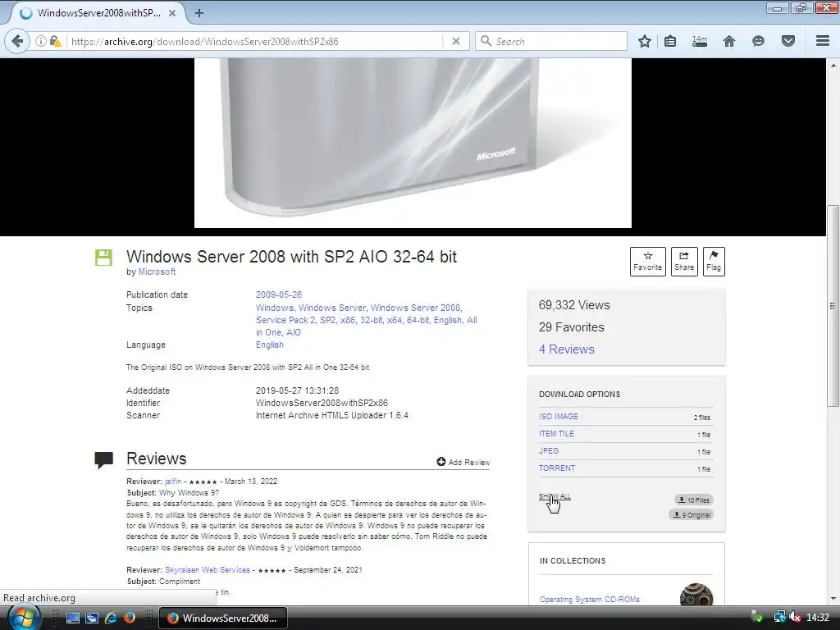
Task: Open the 64-bit topic link
Action: (x=418, y=320)
